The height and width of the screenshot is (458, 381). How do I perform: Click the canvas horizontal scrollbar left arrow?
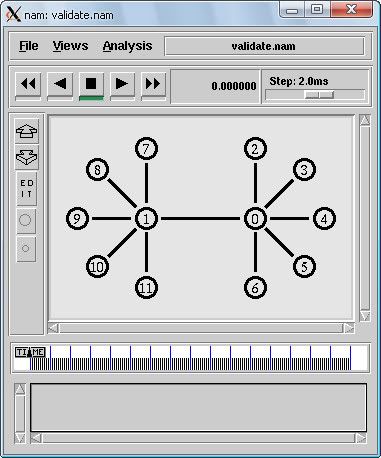[x=53, y=328]
